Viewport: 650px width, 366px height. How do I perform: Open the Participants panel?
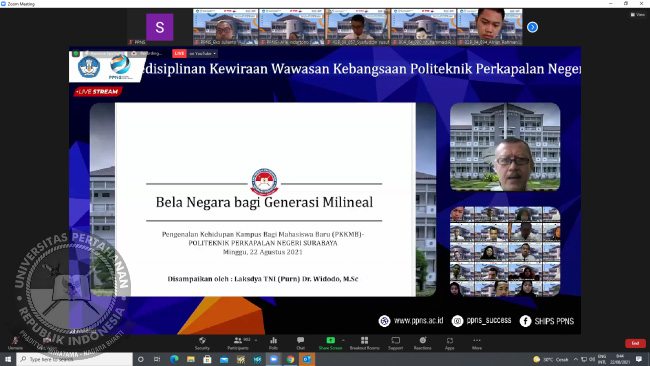click(238, 343)
